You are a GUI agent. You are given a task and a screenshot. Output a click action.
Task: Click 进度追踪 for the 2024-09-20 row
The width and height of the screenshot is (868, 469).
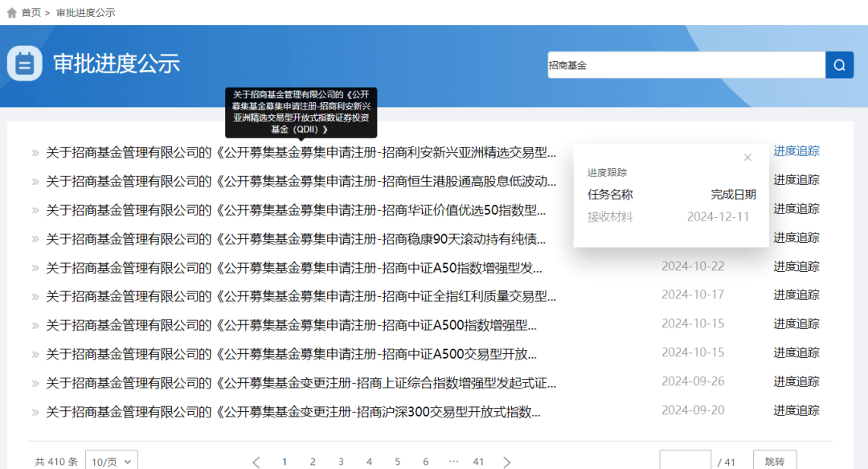[x=796, y=410]
